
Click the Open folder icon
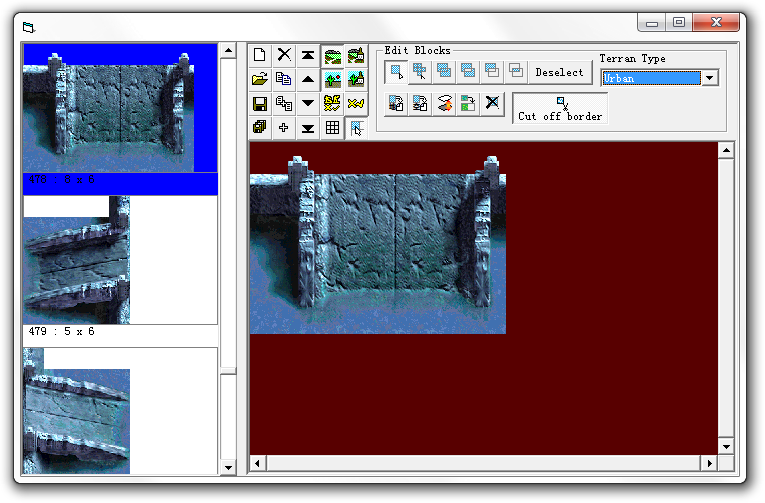tap(259, 79)
